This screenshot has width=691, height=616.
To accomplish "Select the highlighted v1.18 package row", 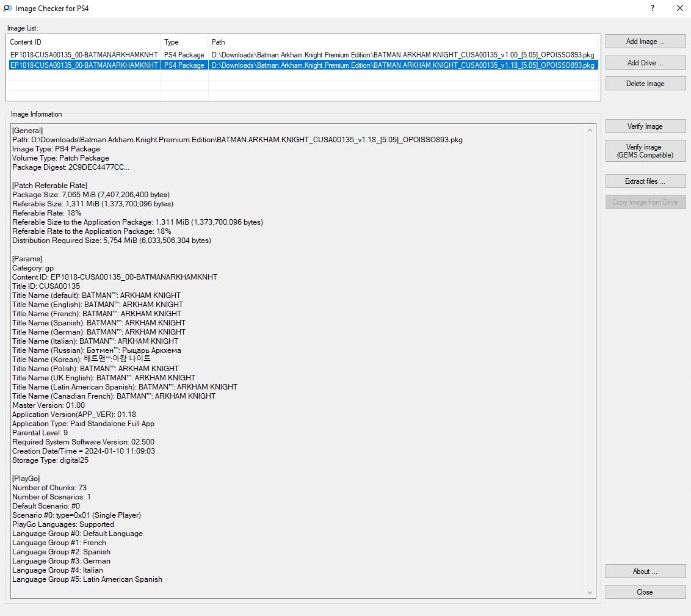I will pyautogui.click(x=303, y=65).
